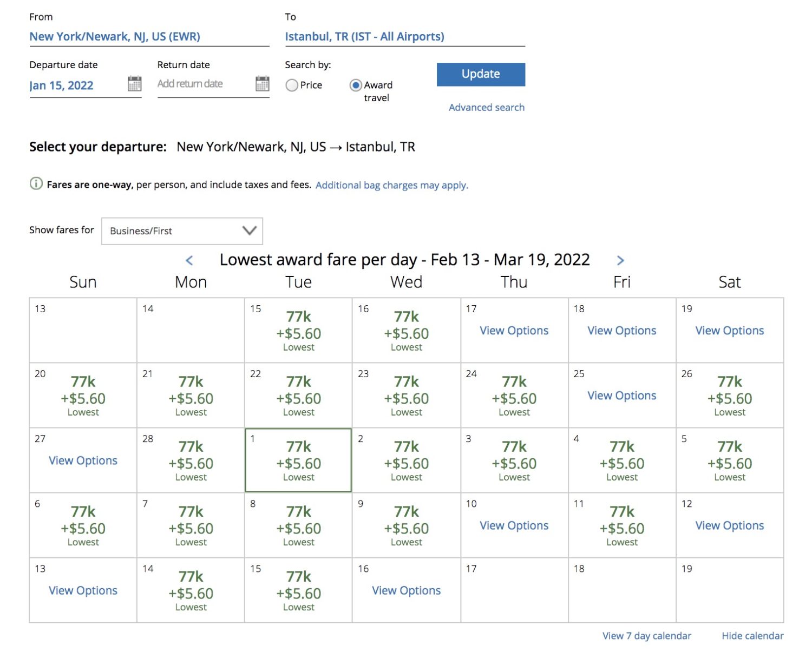Open the departure date calendar icon
This screenshot has width=812, height=652.
[134, 84]
